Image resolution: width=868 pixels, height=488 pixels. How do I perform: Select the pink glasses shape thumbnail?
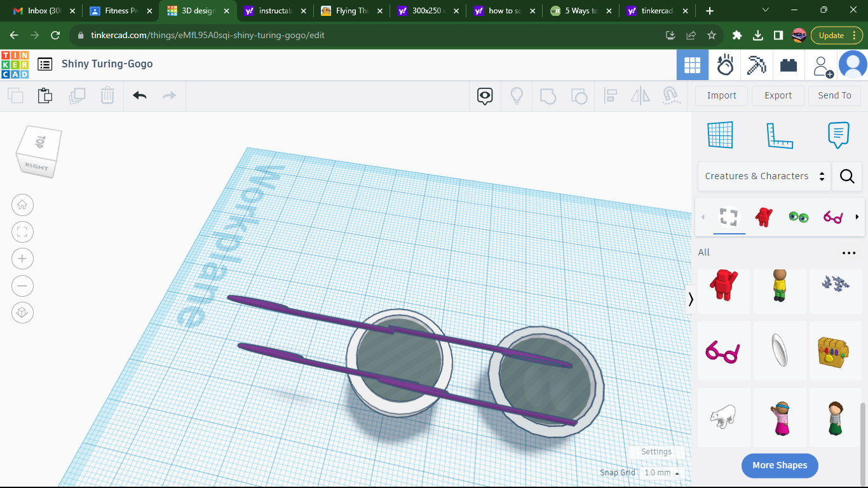click(x=724, y=351)
